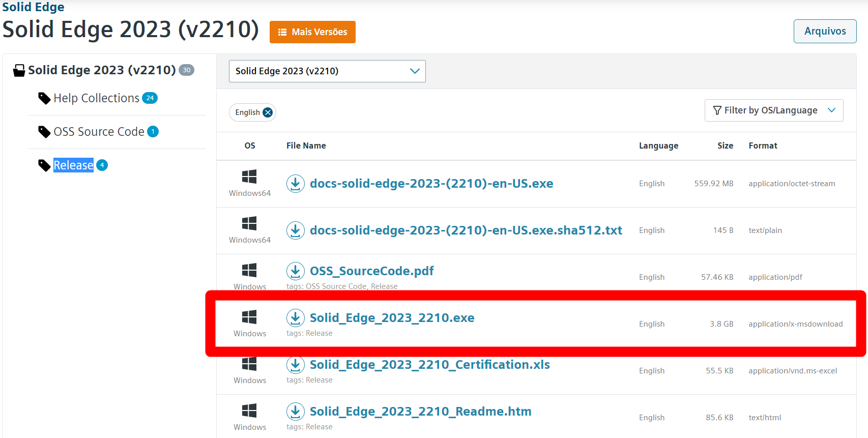
Task: Download the Solid_Edge_2023_2210.exe installer link
Action: click(392, 318)
